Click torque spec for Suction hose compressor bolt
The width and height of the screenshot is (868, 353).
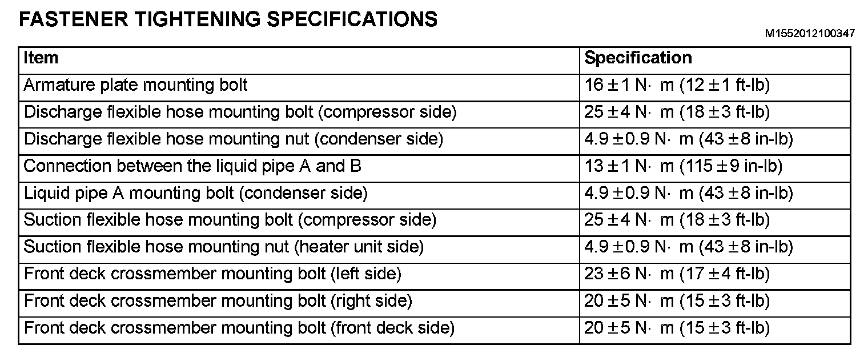click(677, 220)
